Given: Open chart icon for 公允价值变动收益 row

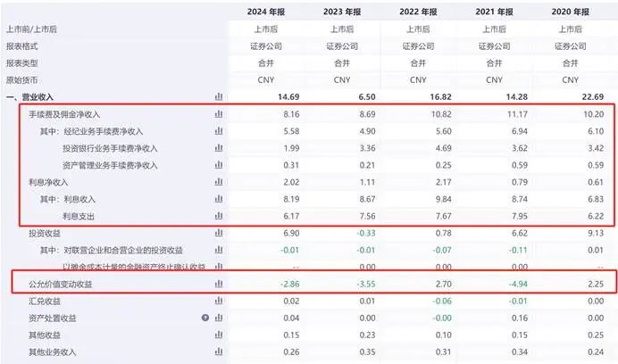Looking at the screenshot, I should tap(219, 284).
